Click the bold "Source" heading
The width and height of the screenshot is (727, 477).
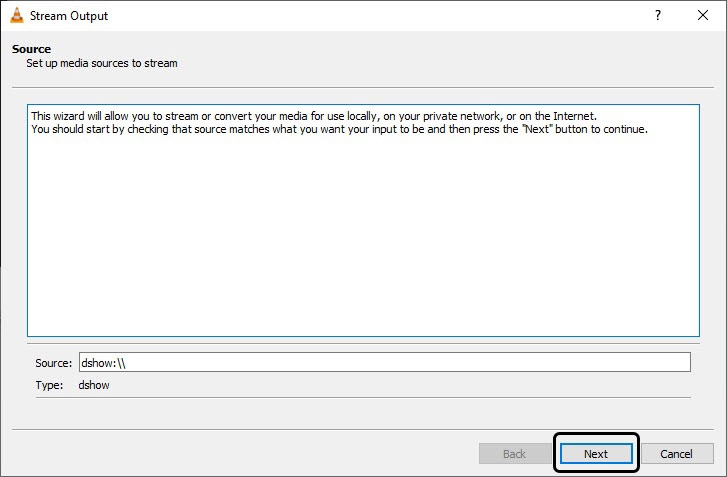(31, 49)
